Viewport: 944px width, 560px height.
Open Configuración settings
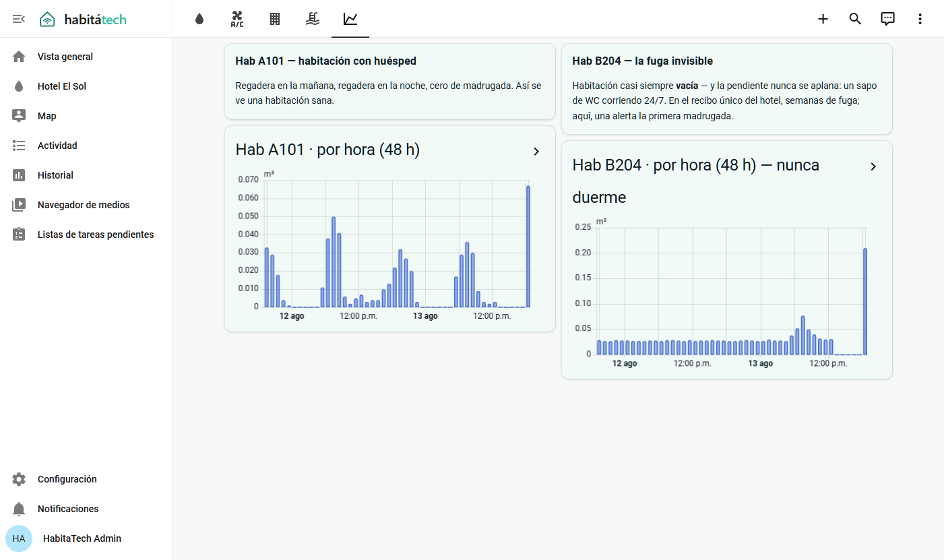tap(86, 479)
